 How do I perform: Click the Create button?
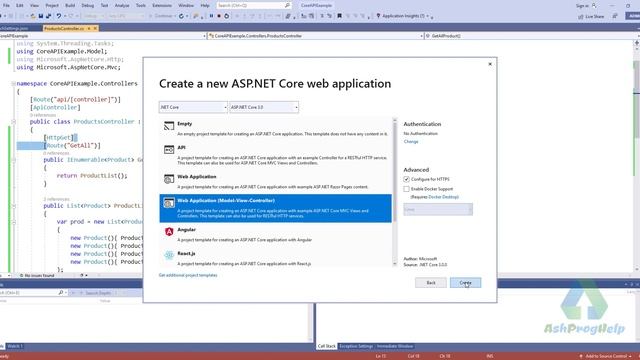[465, 282]
